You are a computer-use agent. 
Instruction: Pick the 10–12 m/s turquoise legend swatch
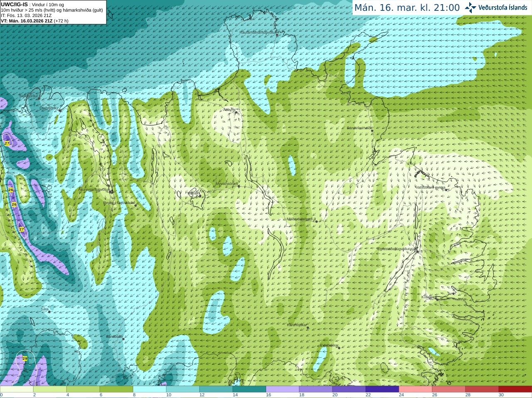click(x=183, y=389)
